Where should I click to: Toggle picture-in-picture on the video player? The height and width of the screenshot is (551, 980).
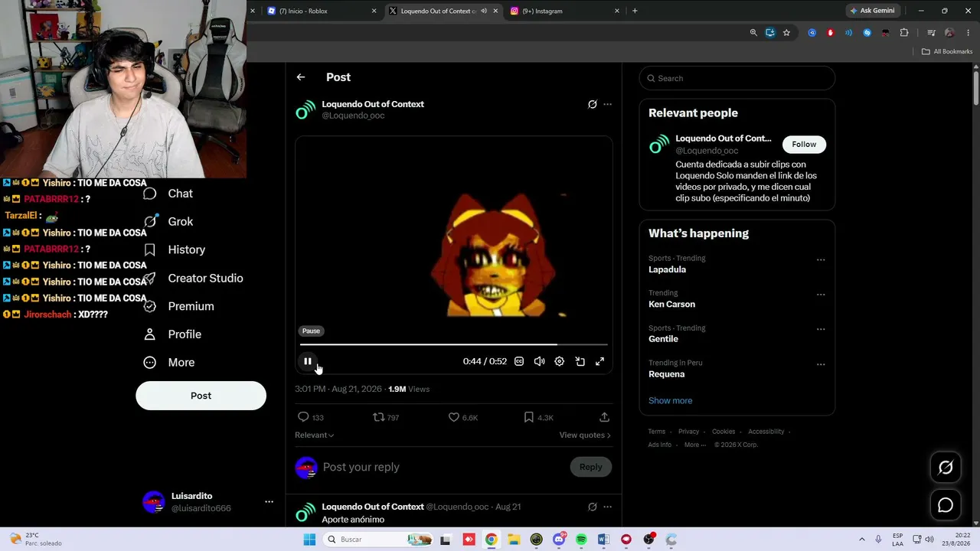click(580, 361)
